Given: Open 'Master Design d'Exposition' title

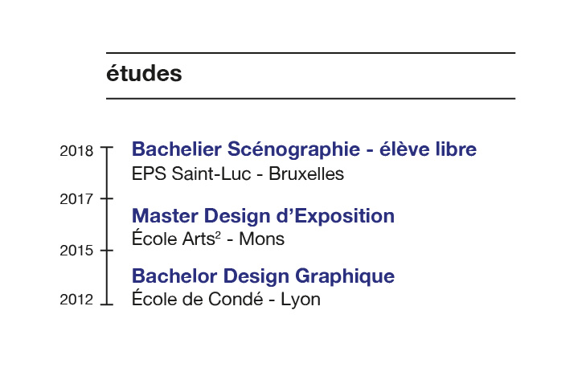Looking at the screenshot, I should point(263,216).
